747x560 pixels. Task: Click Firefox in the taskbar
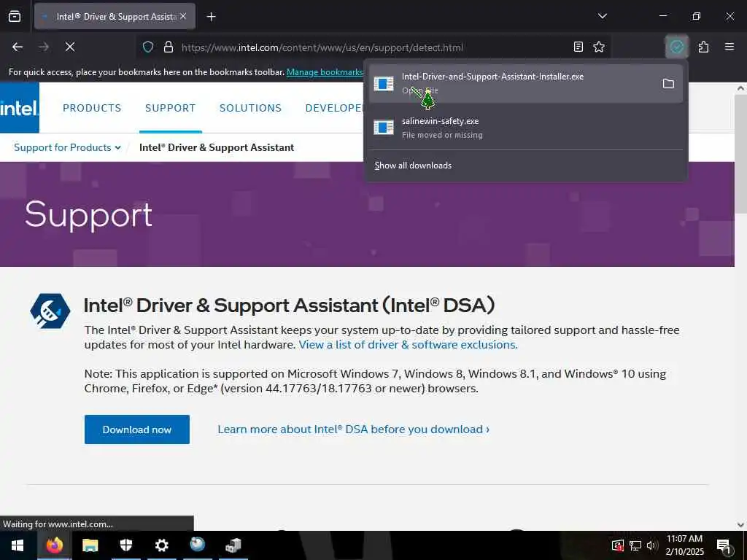tap(54, 545)
